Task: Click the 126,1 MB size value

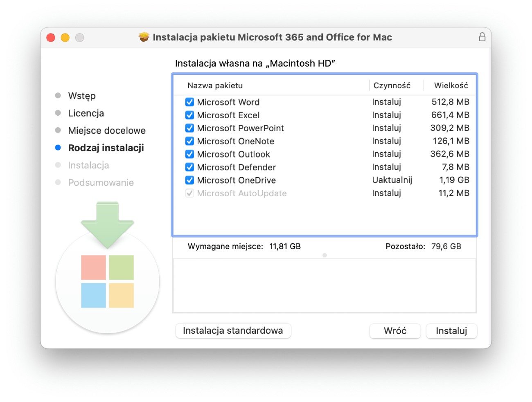Action: pyautogui.click(x=451, y=141)
